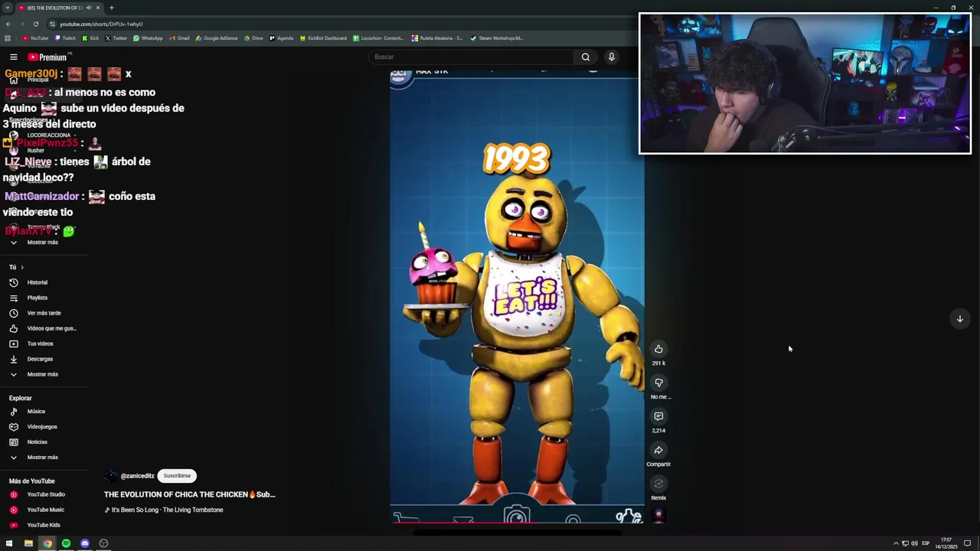Image resolution: width=980 pixels, height=551 pixels.
Task: Expand Mostrar más under Explorar
Action: pos(44,457)
